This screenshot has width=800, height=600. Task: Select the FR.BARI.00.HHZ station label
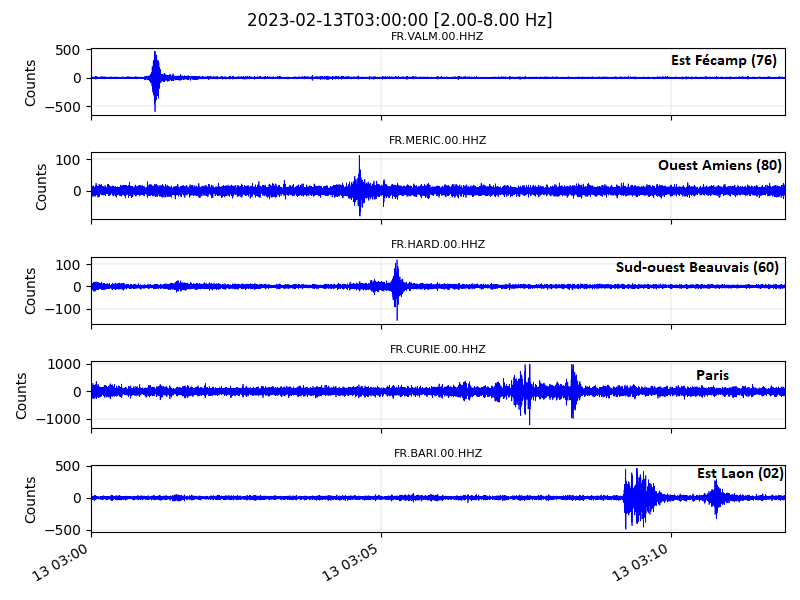(438, 454)
